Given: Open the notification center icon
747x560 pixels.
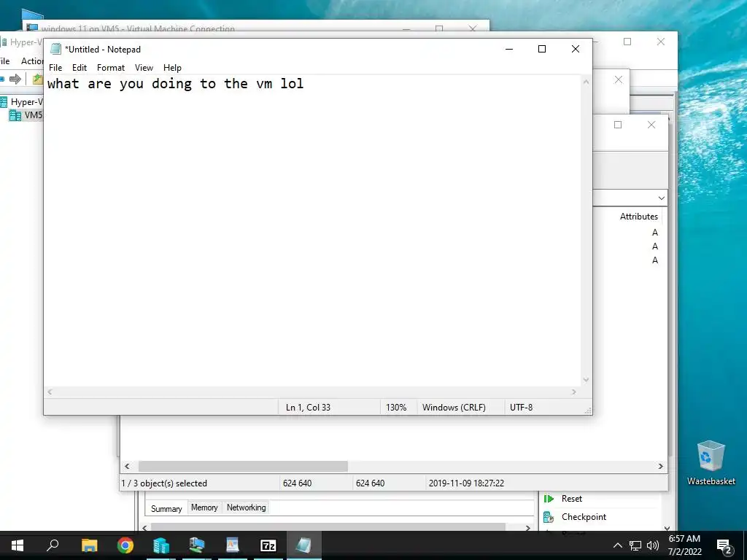Looking at the screenshot, I should pyautogui.click(x=724, y=546).
